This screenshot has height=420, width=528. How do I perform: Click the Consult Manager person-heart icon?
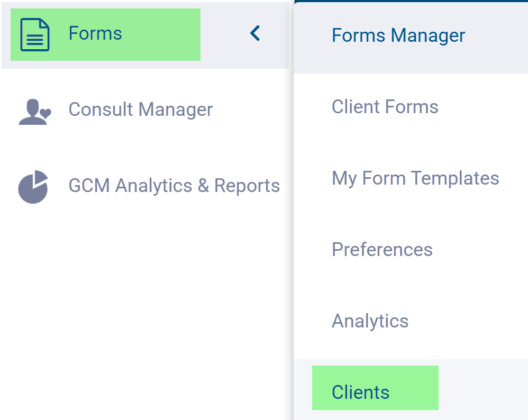click(x=34, y=111)
